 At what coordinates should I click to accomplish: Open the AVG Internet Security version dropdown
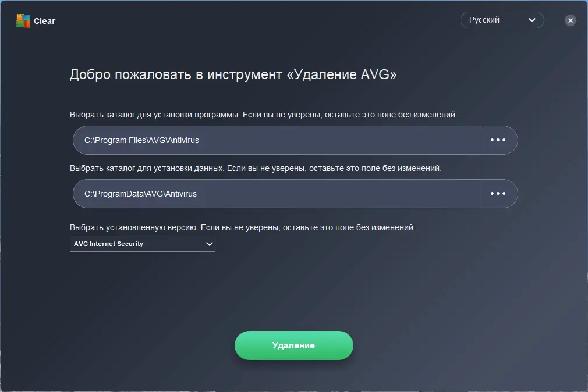[x=143, y=244]
